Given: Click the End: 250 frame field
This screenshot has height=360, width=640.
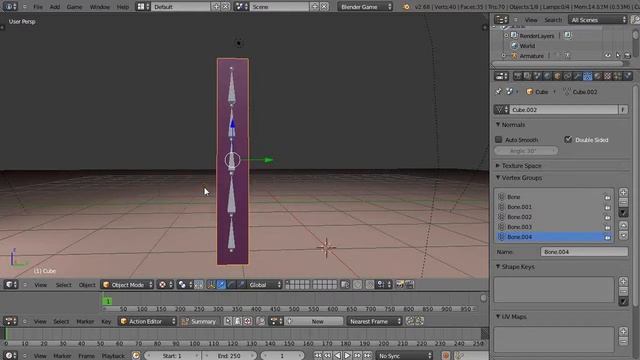Looking at the screenshot, I should 229,356.
